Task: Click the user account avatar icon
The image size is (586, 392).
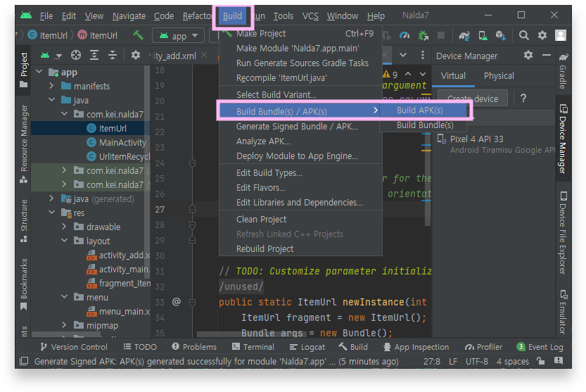Action: point(560,35)
